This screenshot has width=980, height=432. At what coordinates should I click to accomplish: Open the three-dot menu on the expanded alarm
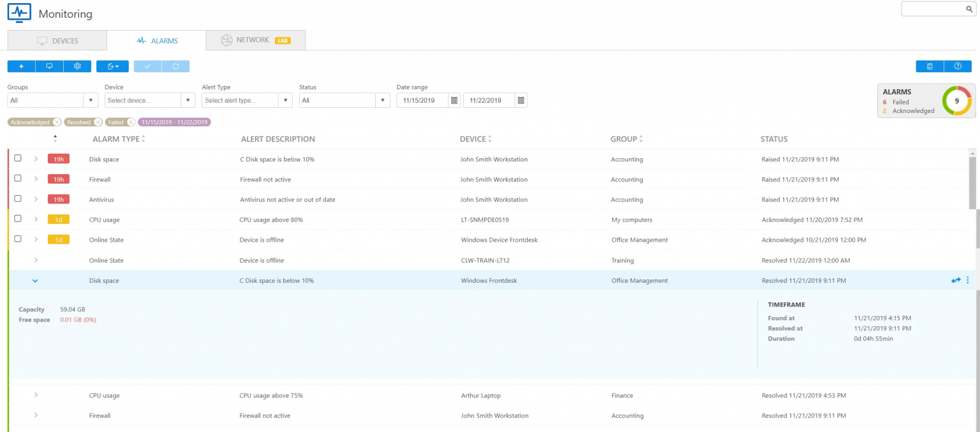pyautogui.click(x=969, y=280)
